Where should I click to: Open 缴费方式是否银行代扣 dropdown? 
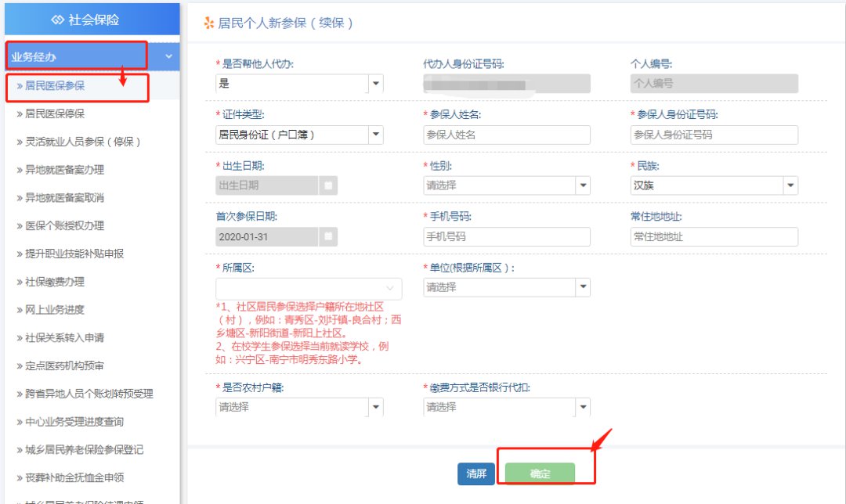coord(507,407)
